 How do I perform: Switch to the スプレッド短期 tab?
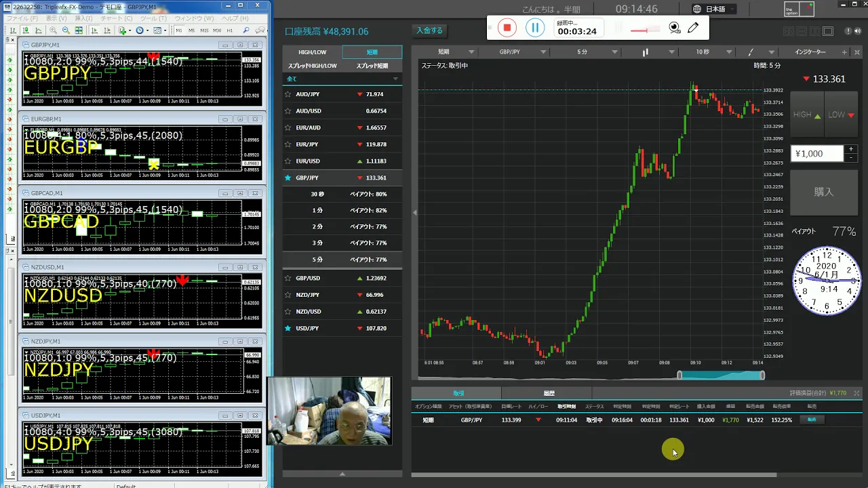tap(372, 66)
